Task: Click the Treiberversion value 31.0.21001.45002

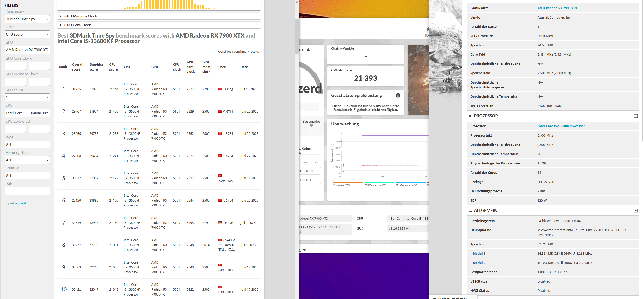Action: click(x=550, y=106)
